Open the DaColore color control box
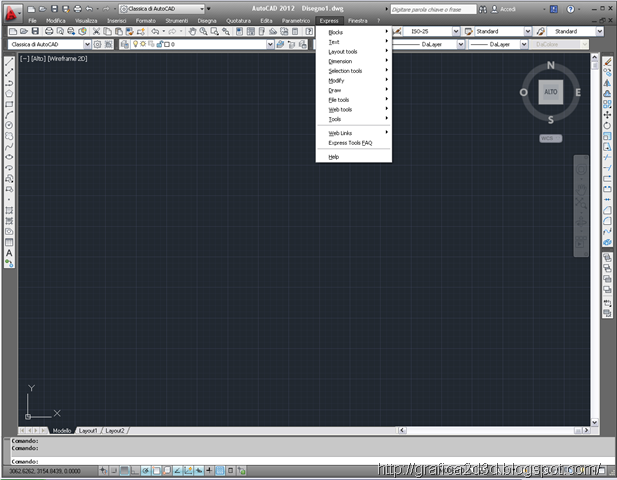Screen dimensions: 617x480 (x=559, y=44)
